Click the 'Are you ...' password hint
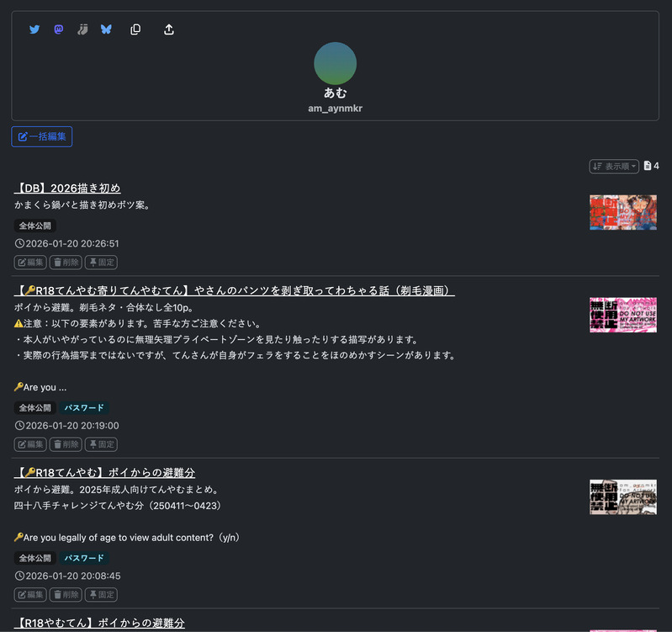 pyautogui.click(x=40, y=387)
